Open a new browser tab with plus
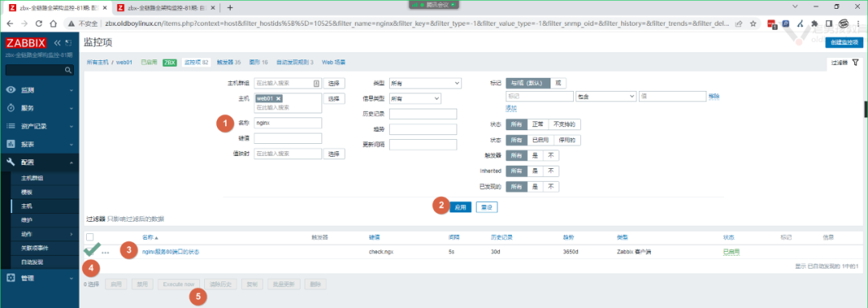 (x=231, y=8)
